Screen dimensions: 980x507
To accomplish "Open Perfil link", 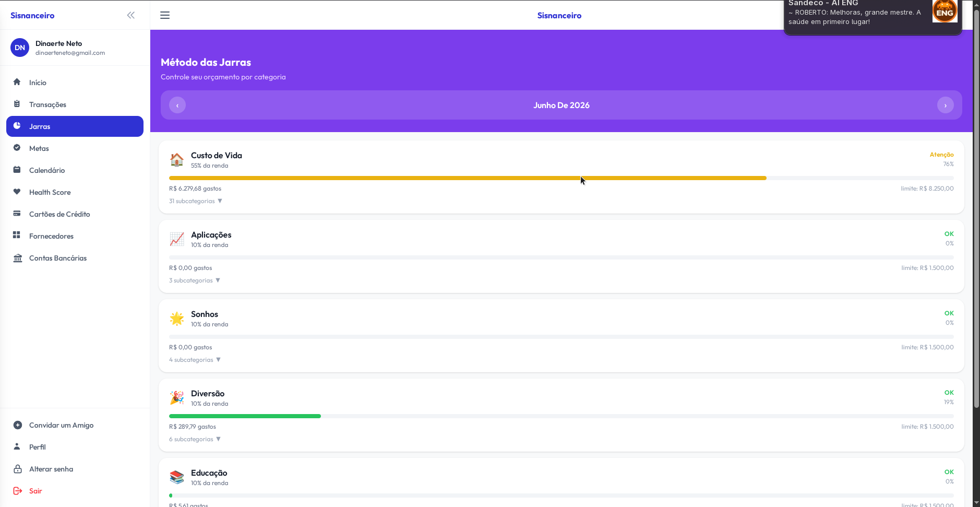I will (75, 447).
